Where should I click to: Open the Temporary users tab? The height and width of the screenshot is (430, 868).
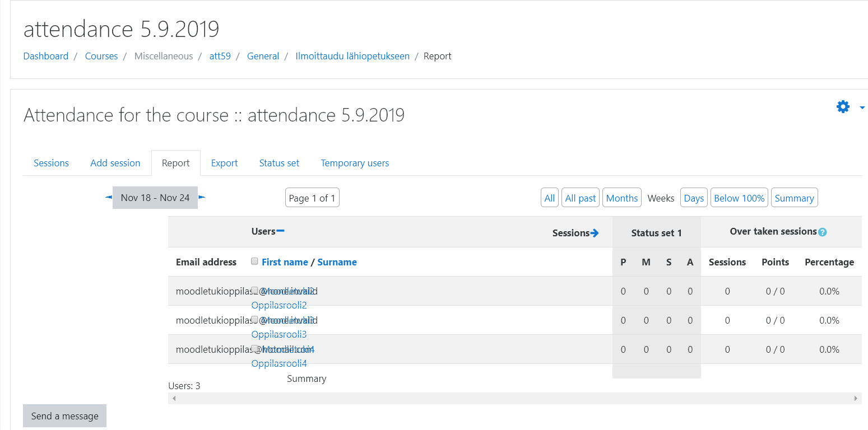(355, 162)
